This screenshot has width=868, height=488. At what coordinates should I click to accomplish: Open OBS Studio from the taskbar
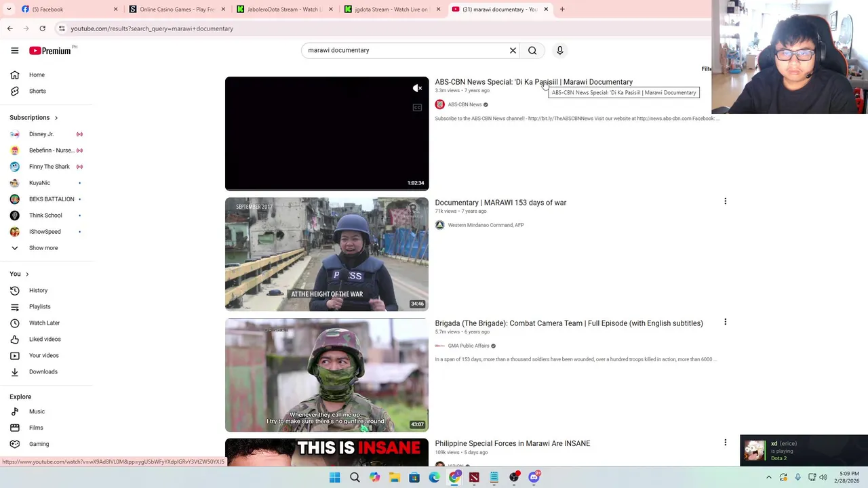(514, 477)
